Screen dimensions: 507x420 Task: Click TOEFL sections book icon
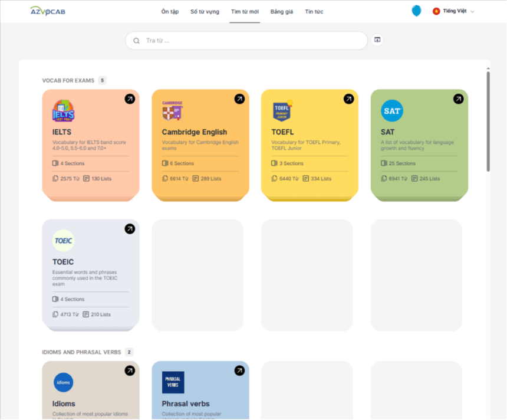pyautogui.click(x=274, y=163)
